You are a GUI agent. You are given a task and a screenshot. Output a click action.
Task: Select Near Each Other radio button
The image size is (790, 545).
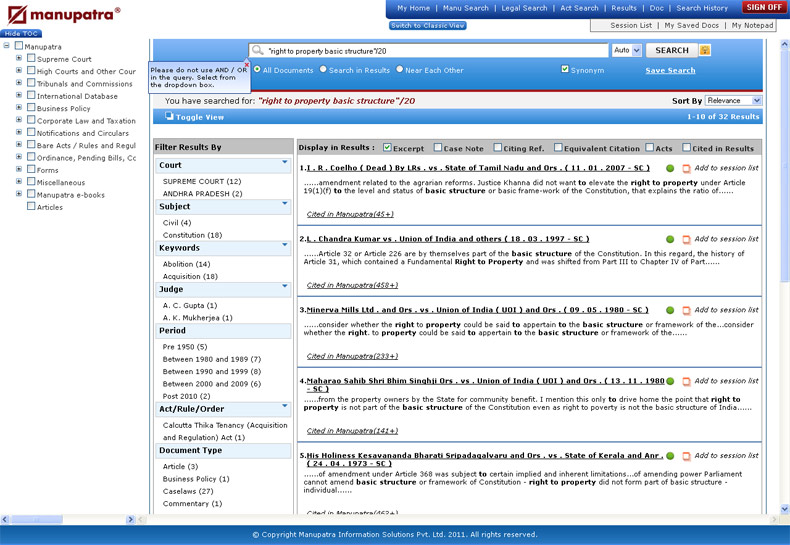(400, 70)
